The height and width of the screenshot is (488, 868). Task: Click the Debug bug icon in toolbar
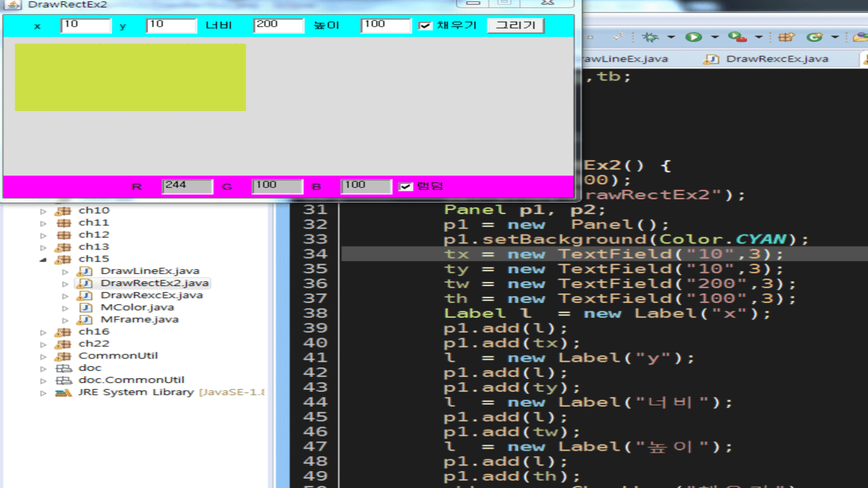tap(650, 37)
